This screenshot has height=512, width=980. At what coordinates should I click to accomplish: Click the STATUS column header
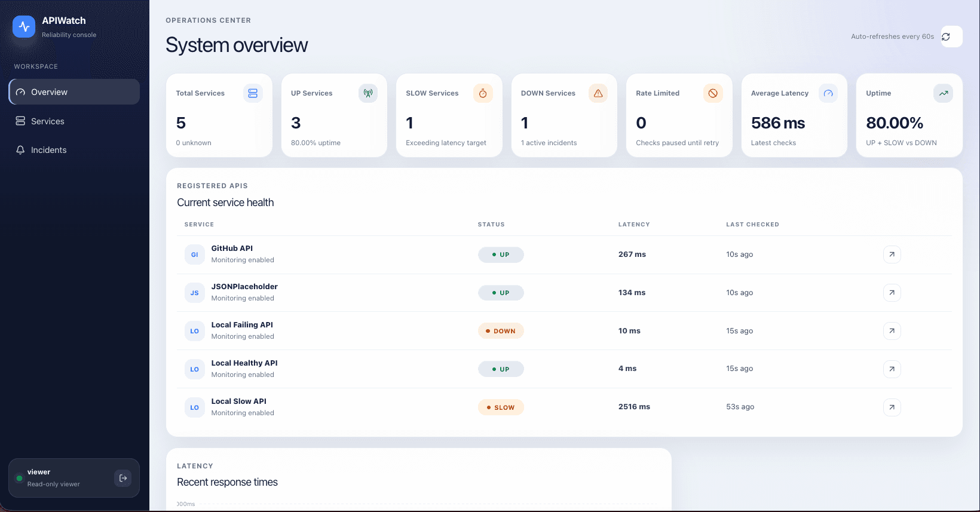491,225
